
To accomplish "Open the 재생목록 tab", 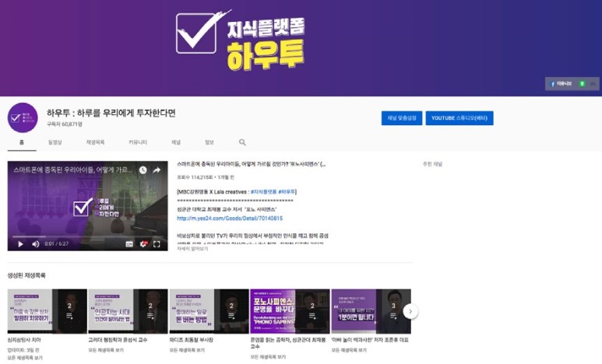I will click(96, 142).
